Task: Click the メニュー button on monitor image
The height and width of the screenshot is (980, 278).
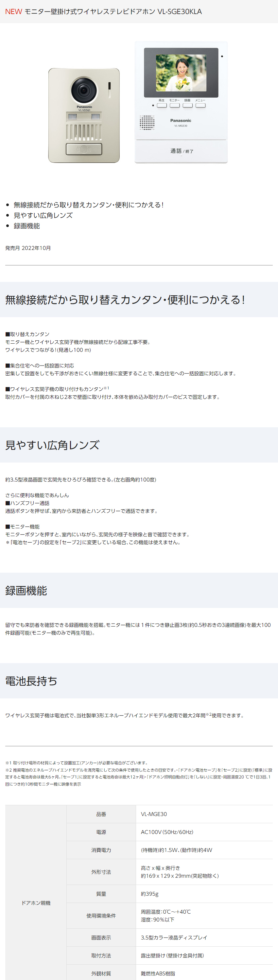Action: (200, 106)
